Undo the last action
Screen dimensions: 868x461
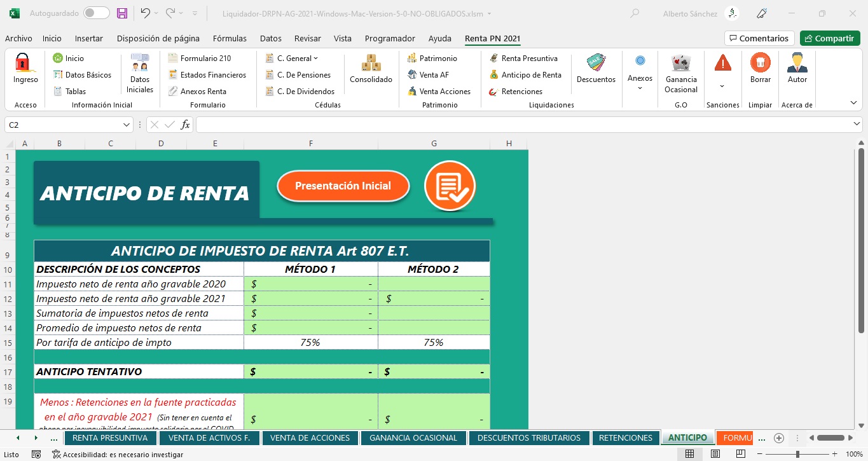[145, 13]
